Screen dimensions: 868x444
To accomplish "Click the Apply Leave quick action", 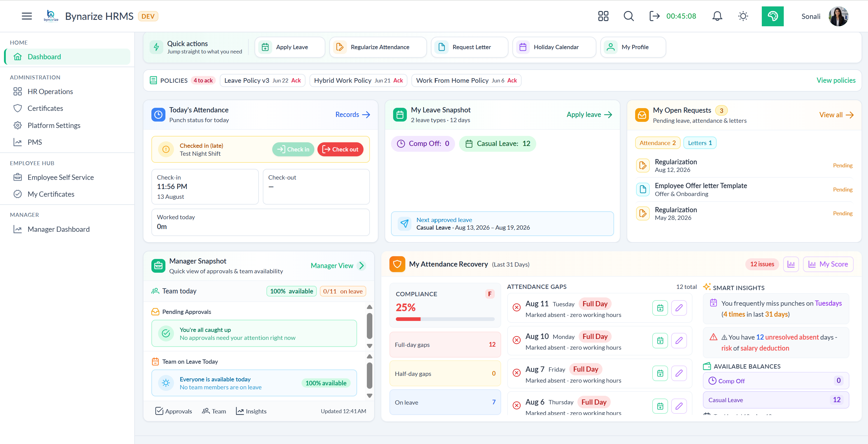I will (290, 47).
